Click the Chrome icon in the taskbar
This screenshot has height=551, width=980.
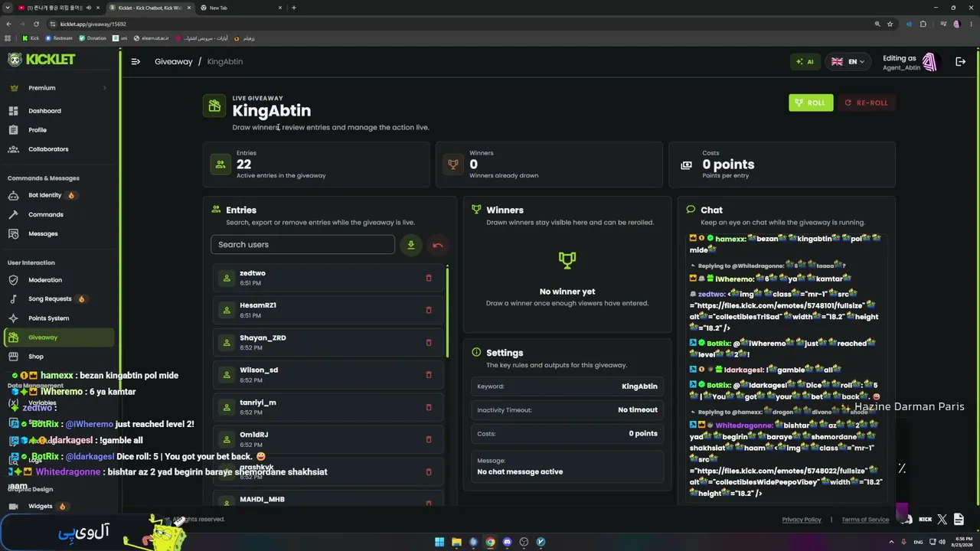coord(490,542)
